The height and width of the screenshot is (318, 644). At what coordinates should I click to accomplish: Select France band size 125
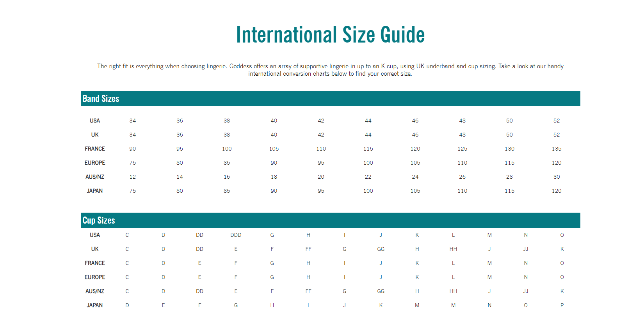(463, 149)
